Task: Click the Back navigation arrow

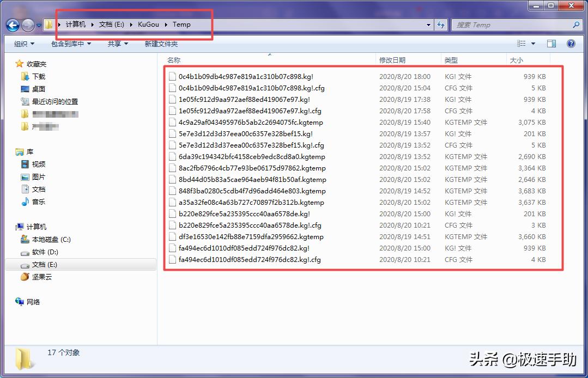Action: tap(13, 25)
